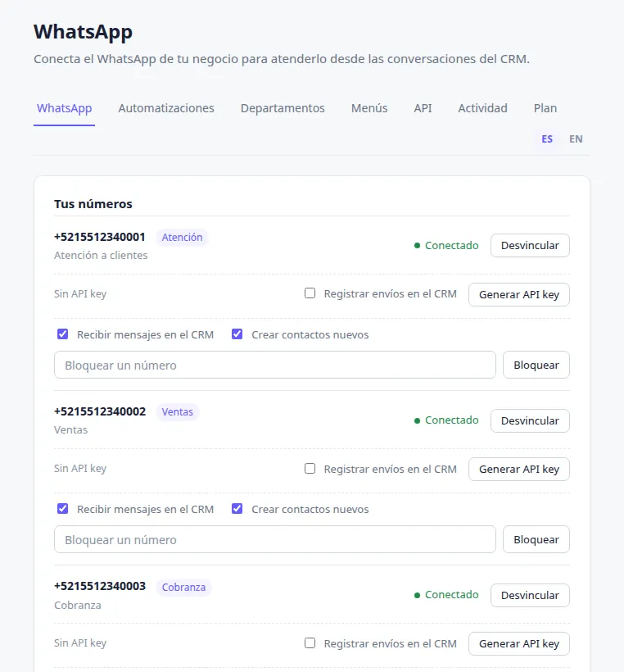Click the Ventas tag badge

click(x=178, y=412)
